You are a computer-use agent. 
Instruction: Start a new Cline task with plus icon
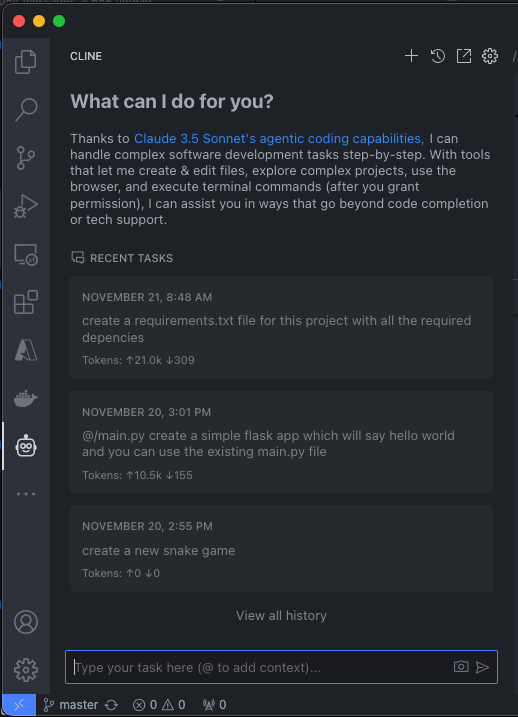[x=411, y=56]
